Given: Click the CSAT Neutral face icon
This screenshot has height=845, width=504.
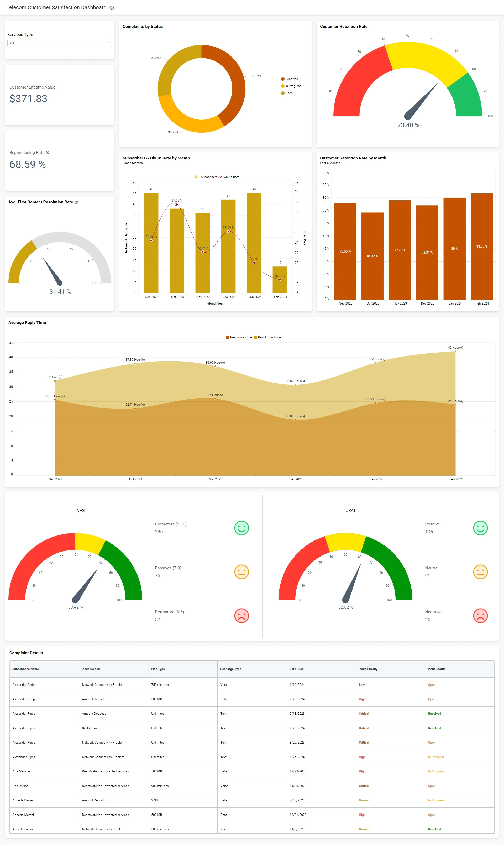Looking at the screenshot, I should click(x=480, y=572).
